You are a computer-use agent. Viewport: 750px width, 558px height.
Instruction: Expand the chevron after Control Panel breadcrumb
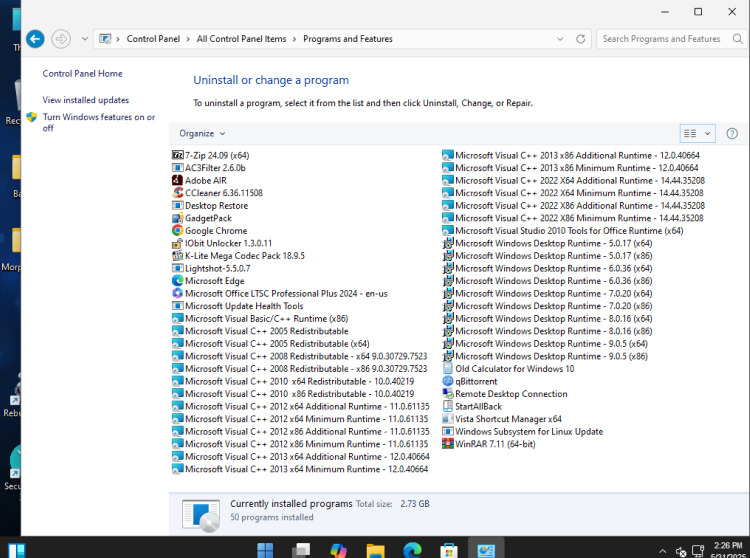(x=188, y=39)
